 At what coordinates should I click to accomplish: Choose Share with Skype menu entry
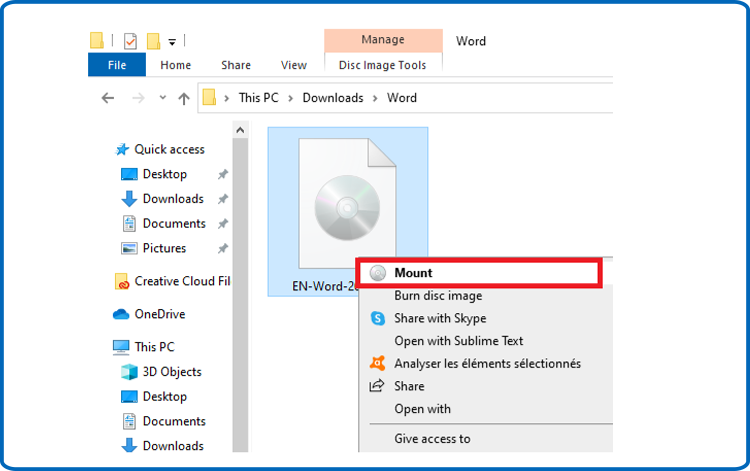pos(440,318)
